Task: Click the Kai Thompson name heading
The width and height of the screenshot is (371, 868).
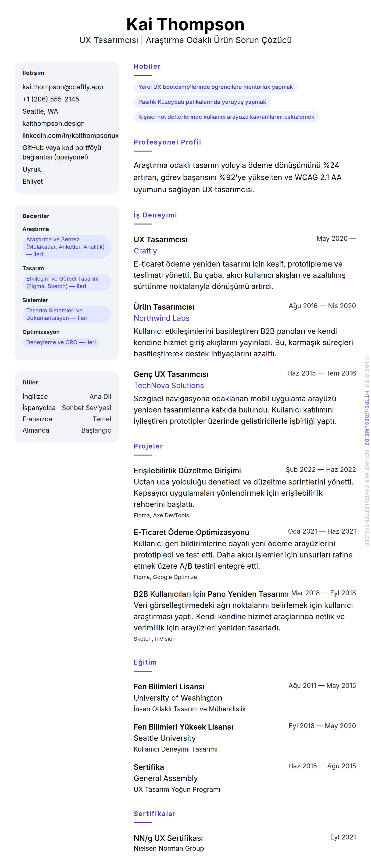Action: point(185,25)
